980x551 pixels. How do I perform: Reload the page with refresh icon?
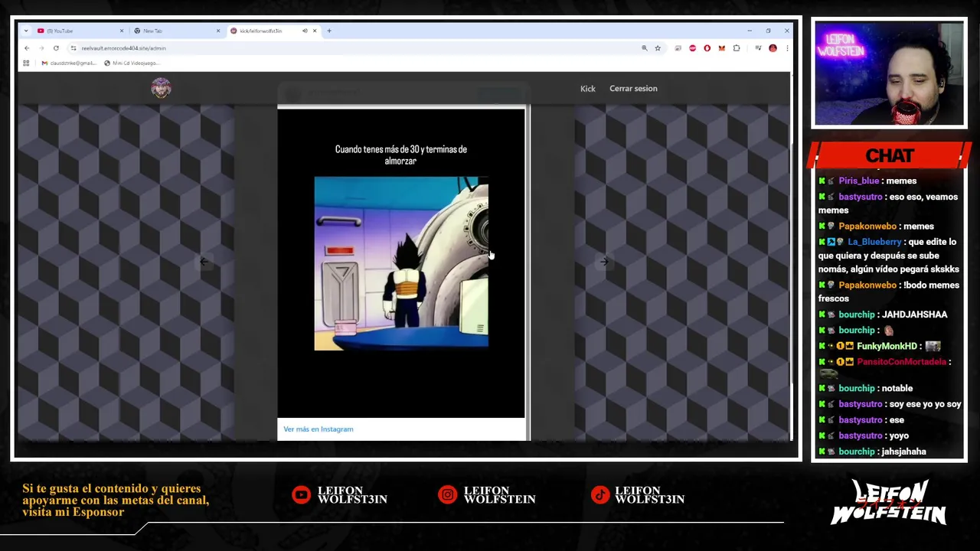56,48
